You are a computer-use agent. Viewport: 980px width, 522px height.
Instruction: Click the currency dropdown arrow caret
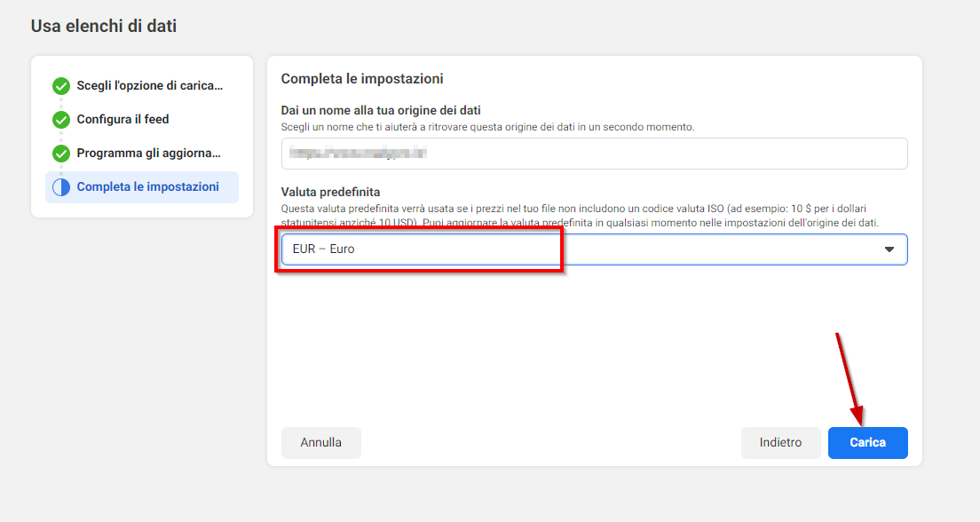[x=889, y=249]
